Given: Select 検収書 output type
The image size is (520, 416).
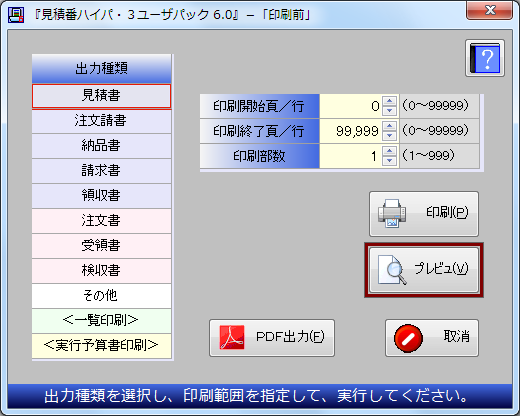Looking at the screenshot, I should coord(101,271).
